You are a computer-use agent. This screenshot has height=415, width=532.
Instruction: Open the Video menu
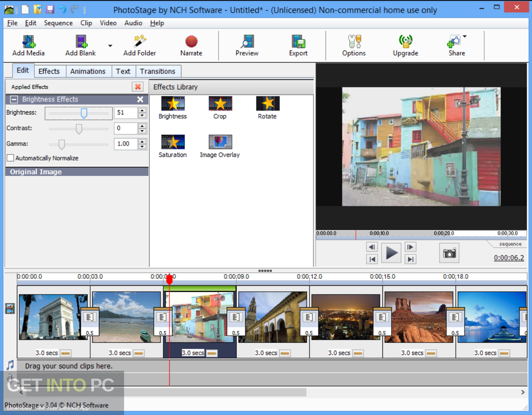pyautogui.click(x=108, y=23)
